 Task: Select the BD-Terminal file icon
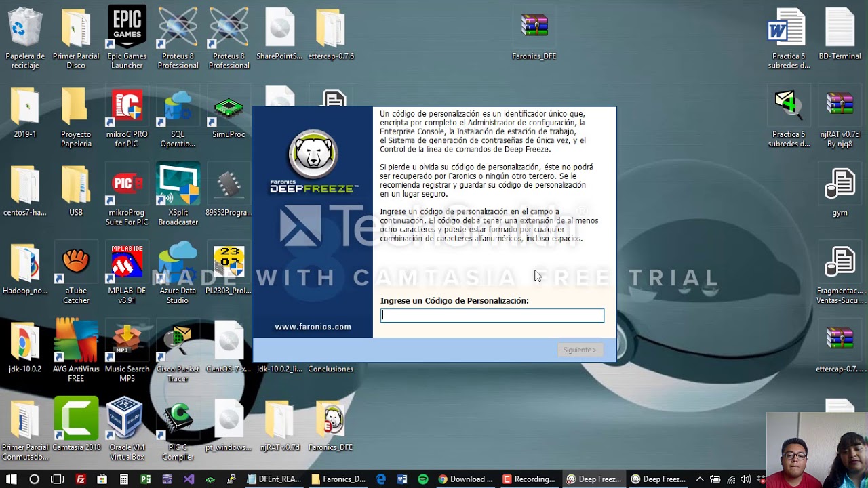click(x=840, y=34)
